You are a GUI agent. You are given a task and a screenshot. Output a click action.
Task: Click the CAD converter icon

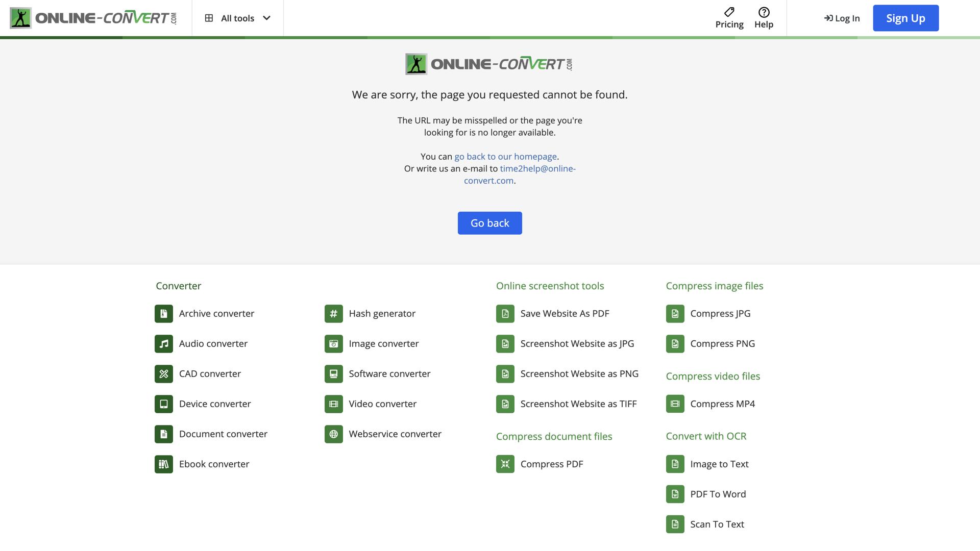[x=163, y=374]
